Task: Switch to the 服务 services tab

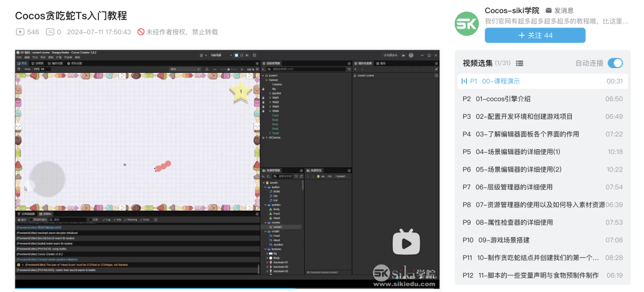Action: click(380, 63)
